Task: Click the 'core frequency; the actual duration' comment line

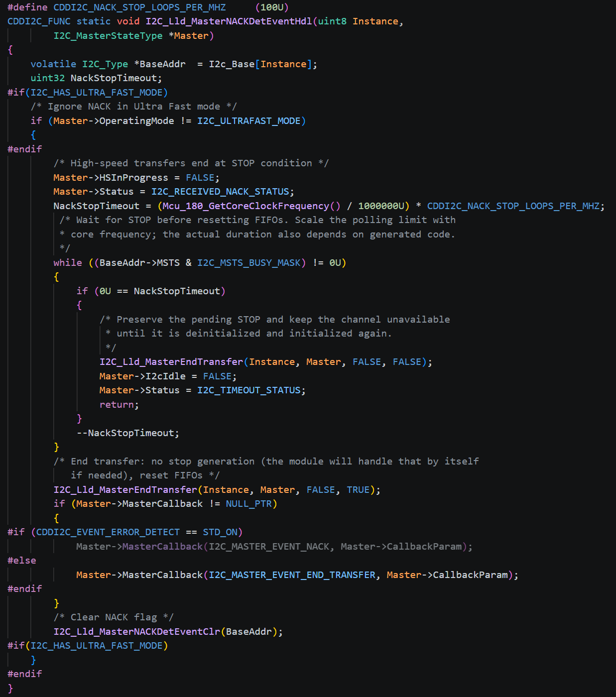Action: coord(257,234)
